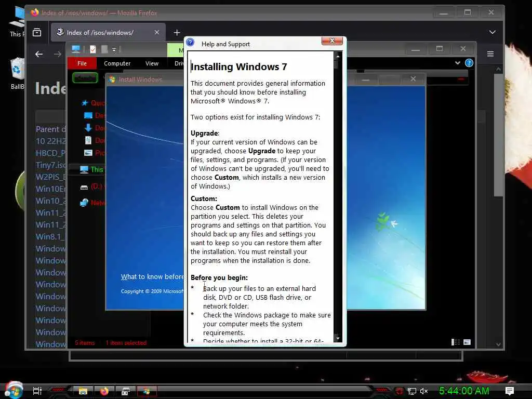
Task: Select Desktop in Explorer navigation pane
Action: coord(95,115)
